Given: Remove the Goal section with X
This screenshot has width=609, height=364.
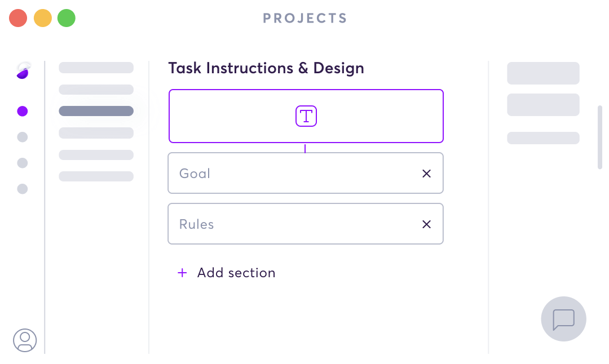Looking at the screenshot, I should [x=426, y=174].
